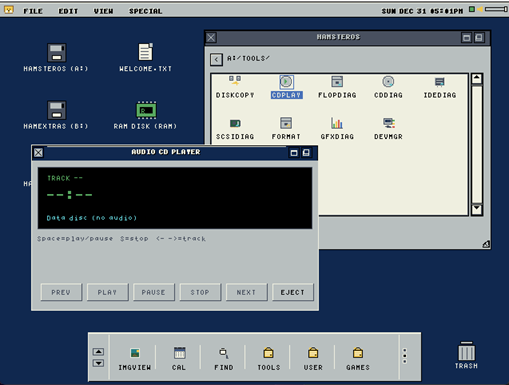
Task: Click the clock showing SUN DEC 31
Action: coord(422,11)
